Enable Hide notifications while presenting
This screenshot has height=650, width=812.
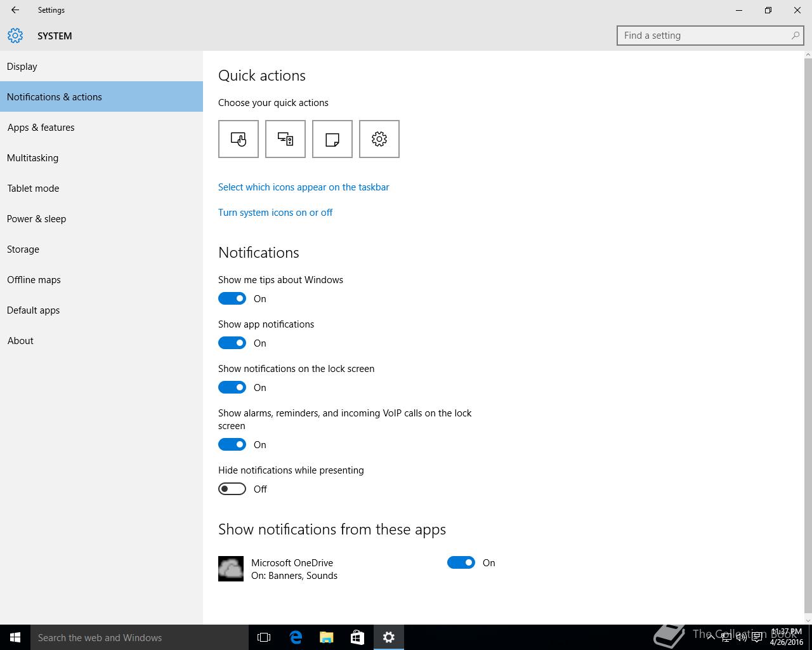coord(232,489)
